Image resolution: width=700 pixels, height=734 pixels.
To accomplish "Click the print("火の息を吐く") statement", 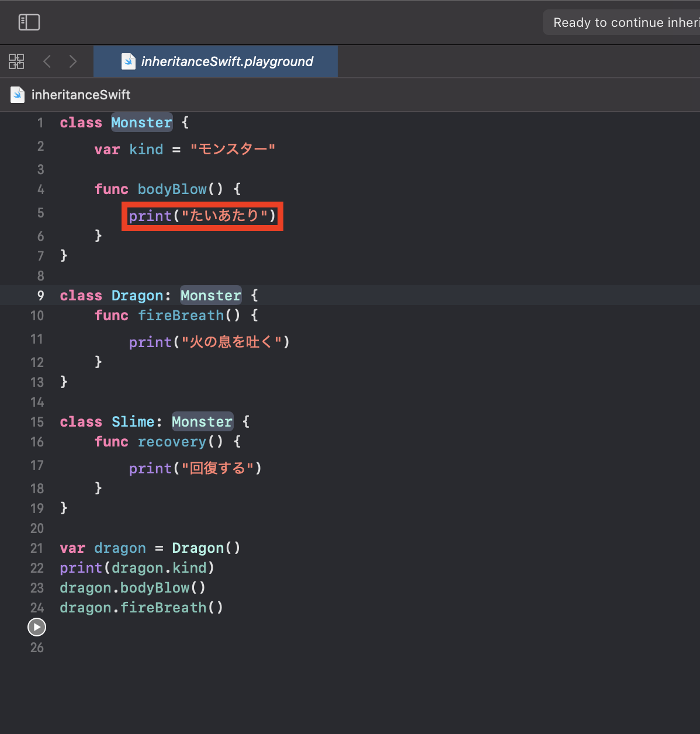I will pyautogui.click(x=209, y=342).
